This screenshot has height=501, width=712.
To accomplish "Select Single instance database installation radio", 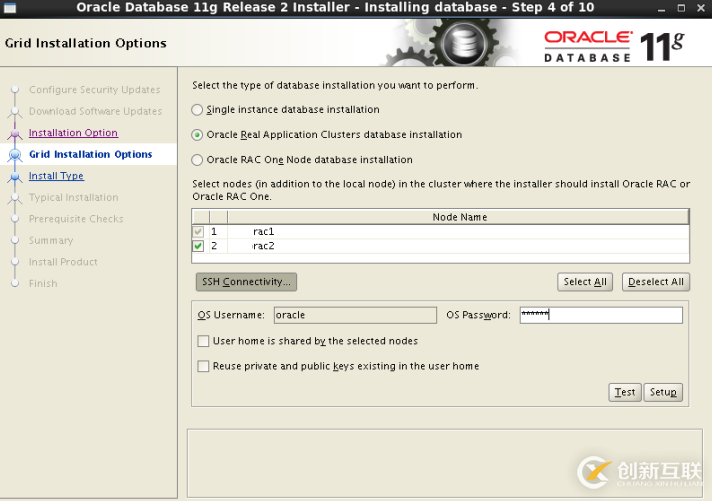I will [x=197, y=110].
